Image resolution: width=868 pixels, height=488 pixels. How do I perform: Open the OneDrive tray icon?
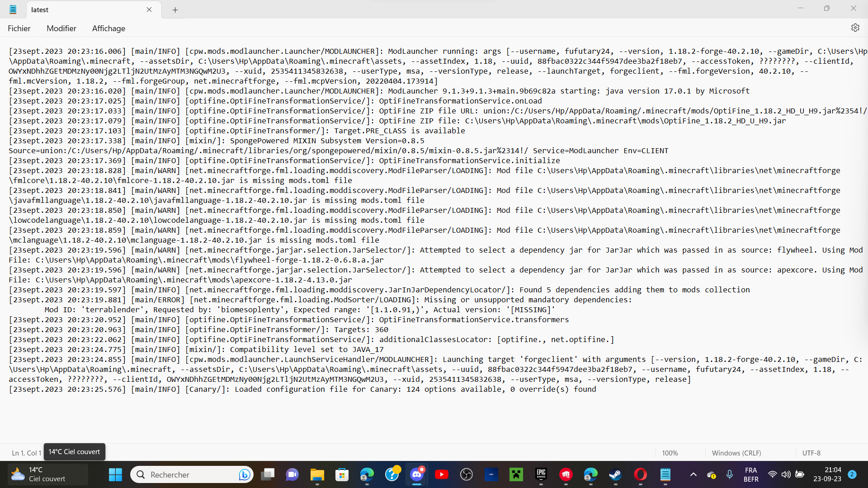coord(712,474)
